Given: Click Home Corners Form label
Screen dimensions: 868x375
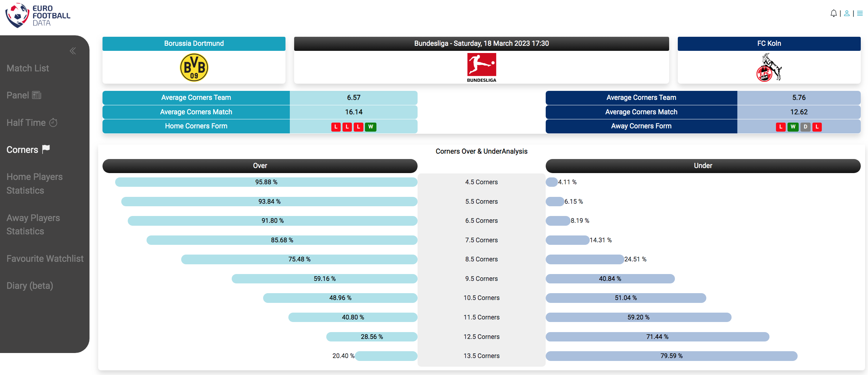Looking at the screenshot, I should [x=196, y=126].
